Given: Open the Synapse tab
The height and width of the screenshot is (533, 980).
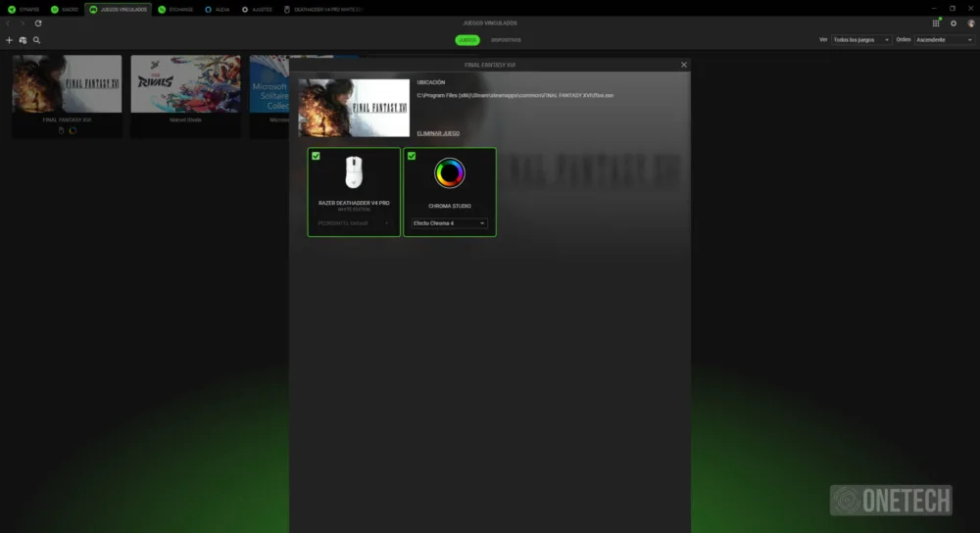Looking at the screenshot, I should point(24,10).
